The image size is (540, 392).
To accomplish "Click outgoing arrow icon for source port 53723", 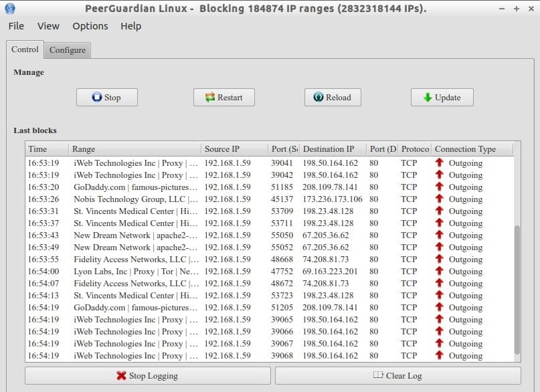I will tap(439, 295).
